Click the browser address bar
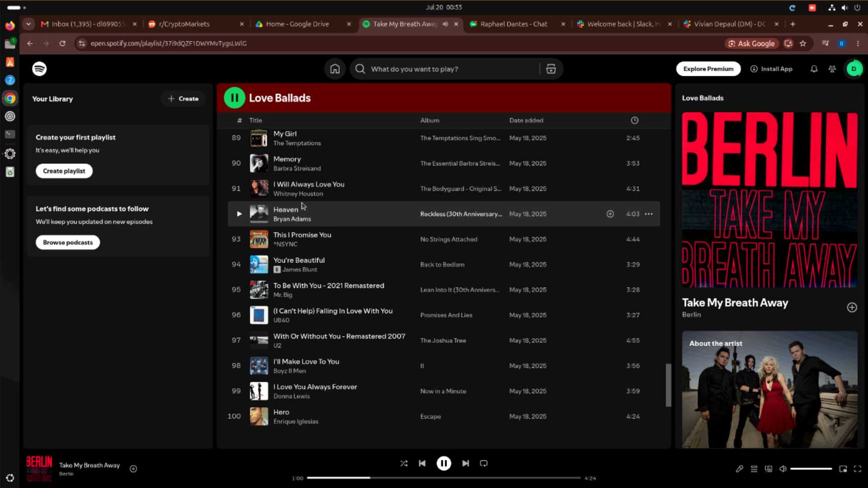Screen dimensions: 868x488 tap(401, 44)
